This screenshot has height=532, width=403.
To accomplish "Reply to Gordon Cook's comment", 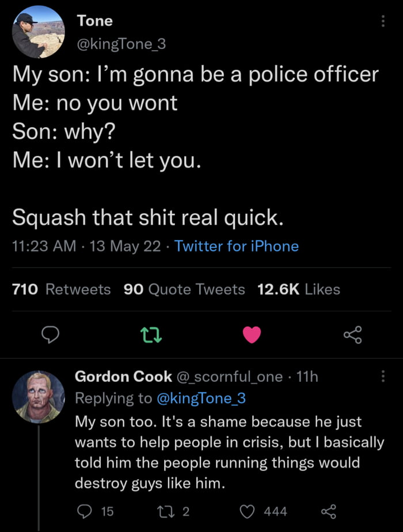I will point(85,511).
